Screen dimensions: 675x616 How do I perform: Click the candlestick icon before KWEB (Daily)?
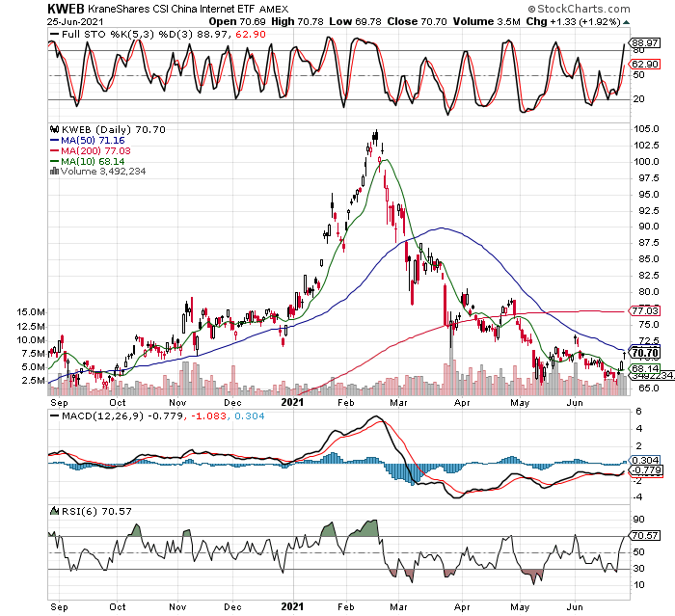54,129
